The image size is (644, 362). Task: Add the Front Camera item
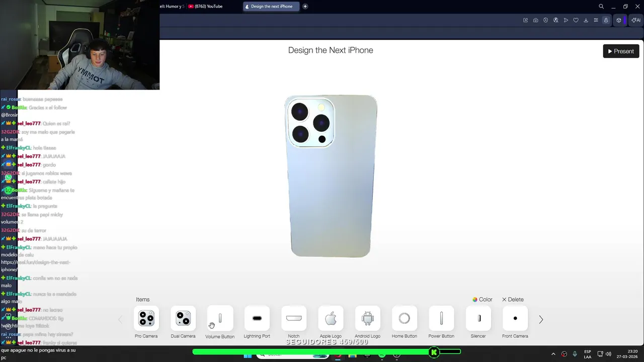pyautogui.click(x=515, y=318)
